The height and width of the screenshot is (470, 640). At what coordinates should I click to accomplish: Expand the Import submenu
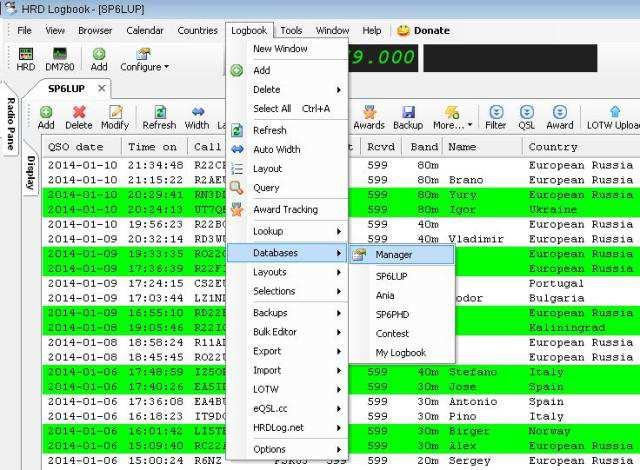pos(287,370)
